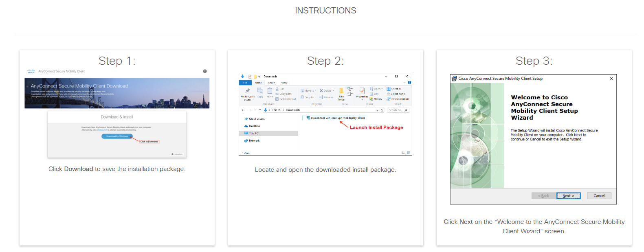644x252 pixels.
Task: Select Quick access in the navigation pane
Action: pos(255,119)
